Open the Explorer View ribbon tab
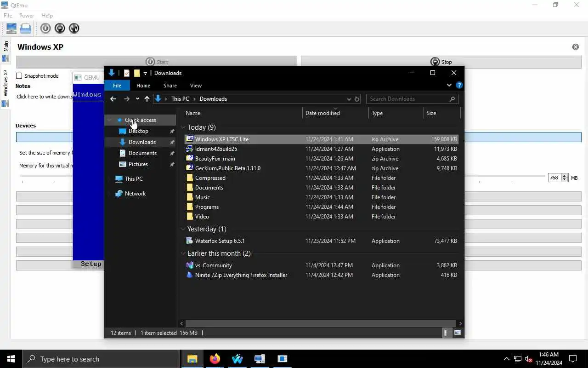The height and width of the screenshot is (368, 588). point(196,86)
